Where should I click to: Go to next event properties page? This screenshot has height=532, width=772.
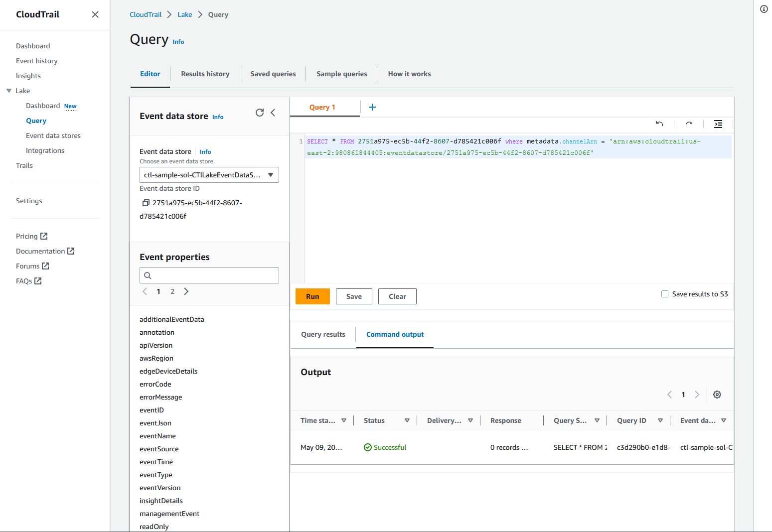186,291
